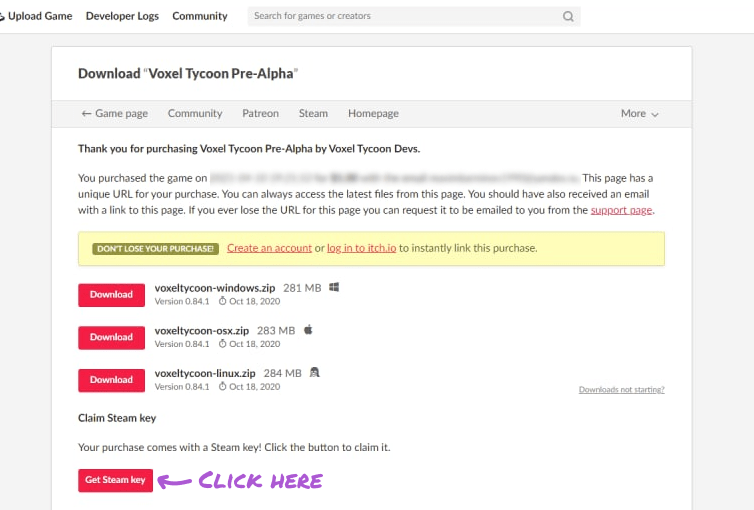Click the Create an account link
Viewport: 754px width, 510px height.
pos(269,248)
